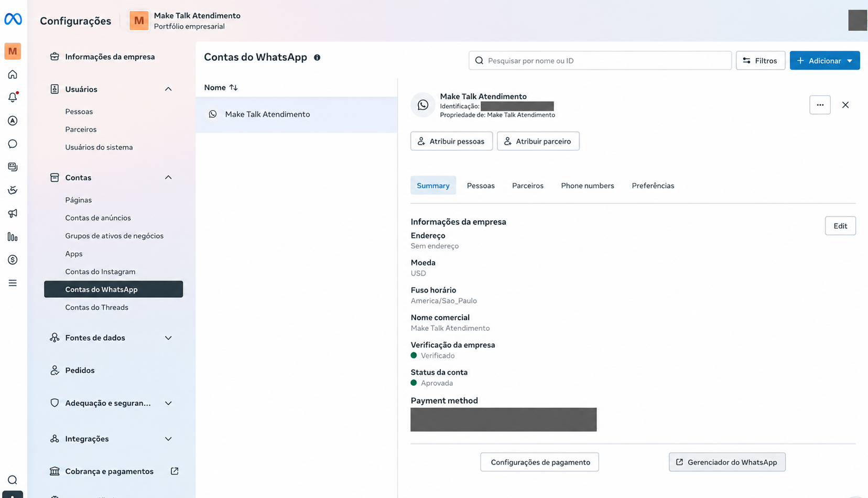Click the dollar sign icon in rail
The image size is (868, 498).
[13, 260]
